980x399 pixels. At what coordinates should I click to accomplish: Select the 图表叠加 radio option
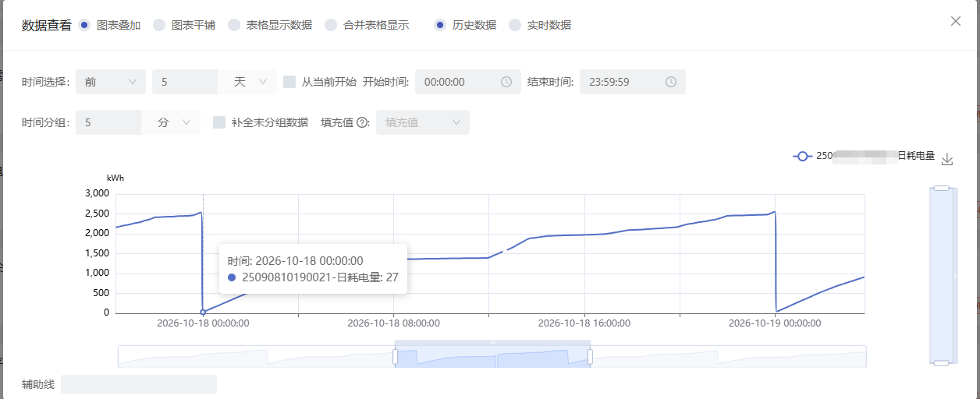[84, 25]
